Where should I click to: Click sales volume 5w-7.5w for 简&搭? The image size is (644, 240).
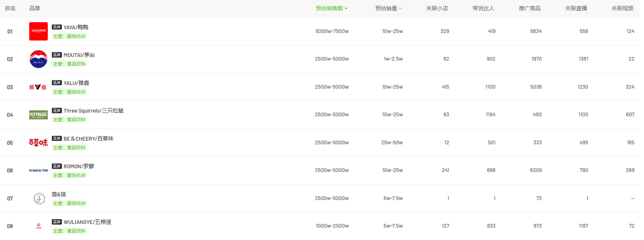[393, 198]
